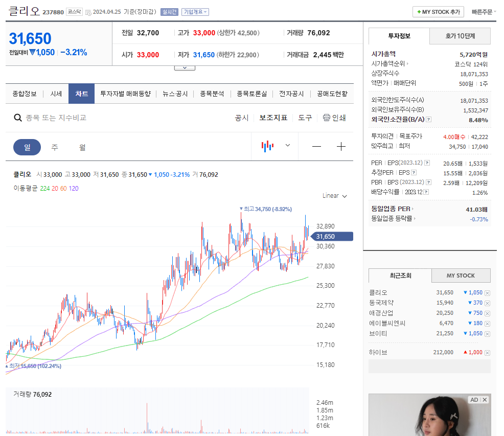Click the stock search magnifier icon
The image size is (504, 436).
(18, 118)
